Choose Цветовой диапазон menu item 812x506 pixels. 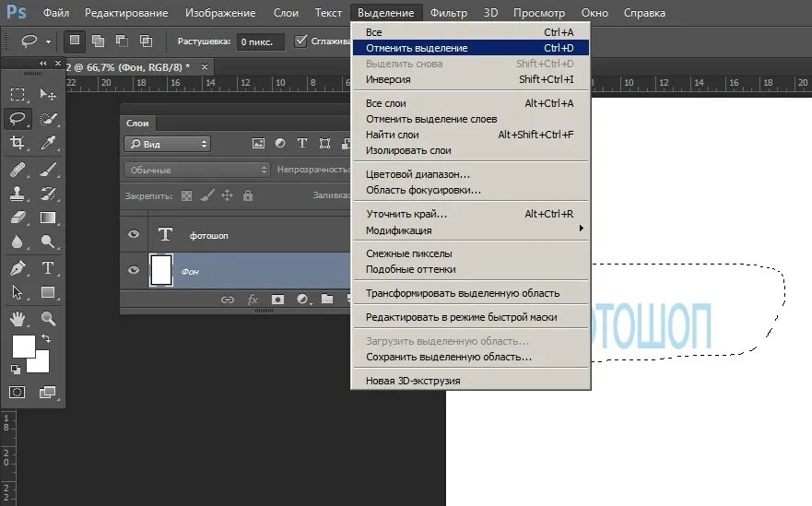pyautogui.click(x=471, y=174)
